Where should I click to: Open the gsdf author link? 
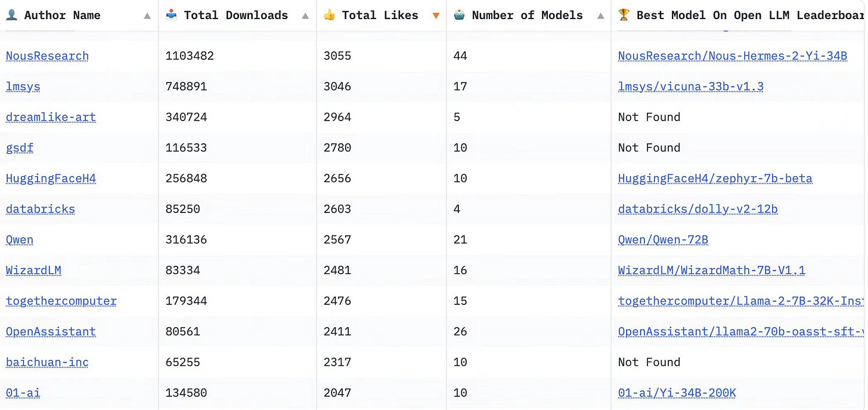(x=20, y=148)
